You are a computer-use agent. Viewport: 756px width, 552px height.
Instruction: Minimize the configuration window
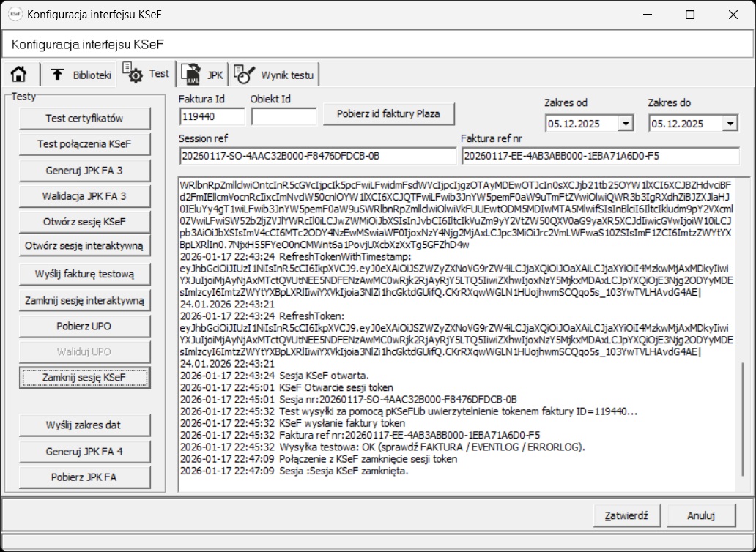[x=647, y=15]
